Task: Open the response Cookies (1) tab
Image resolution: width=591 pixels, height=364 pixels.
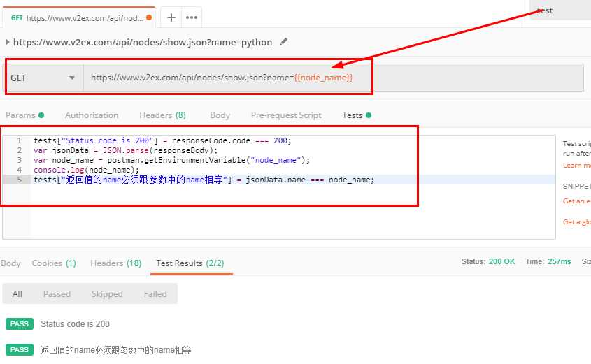Action: click(x=54, y=263)
